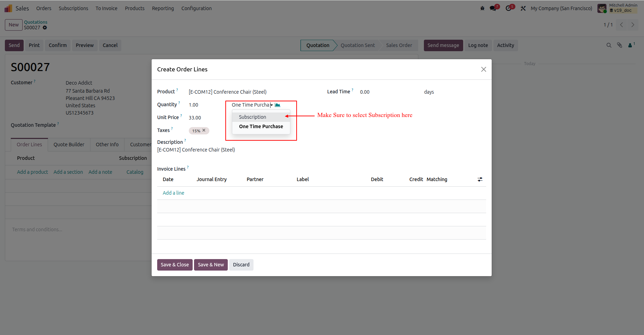Click Add a line in Invoice Lines

pos(174,193)
